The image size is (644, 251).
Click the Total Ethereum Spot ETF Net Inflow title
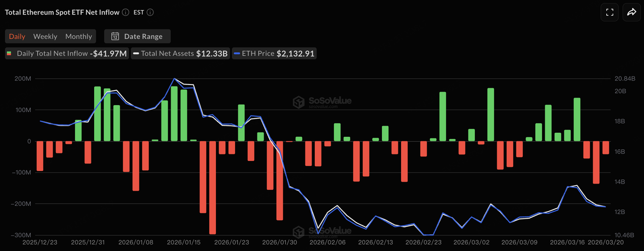[x=61, y=13]
